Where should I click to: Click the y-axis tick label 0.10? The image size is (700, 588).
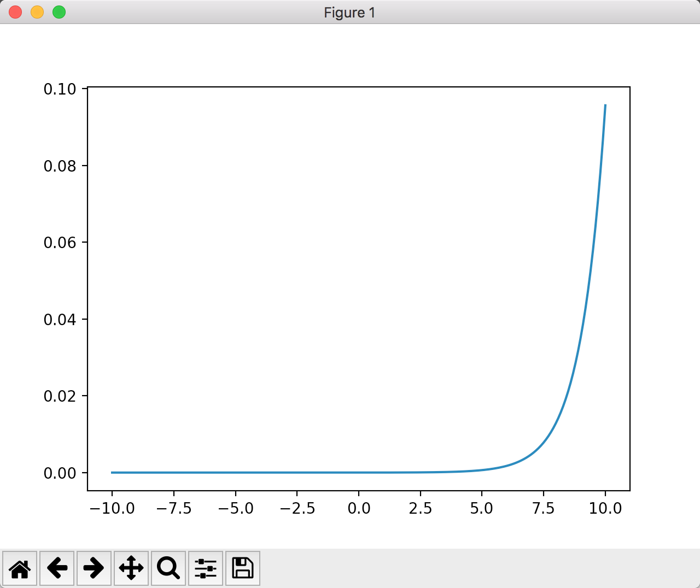coord(61,89)
